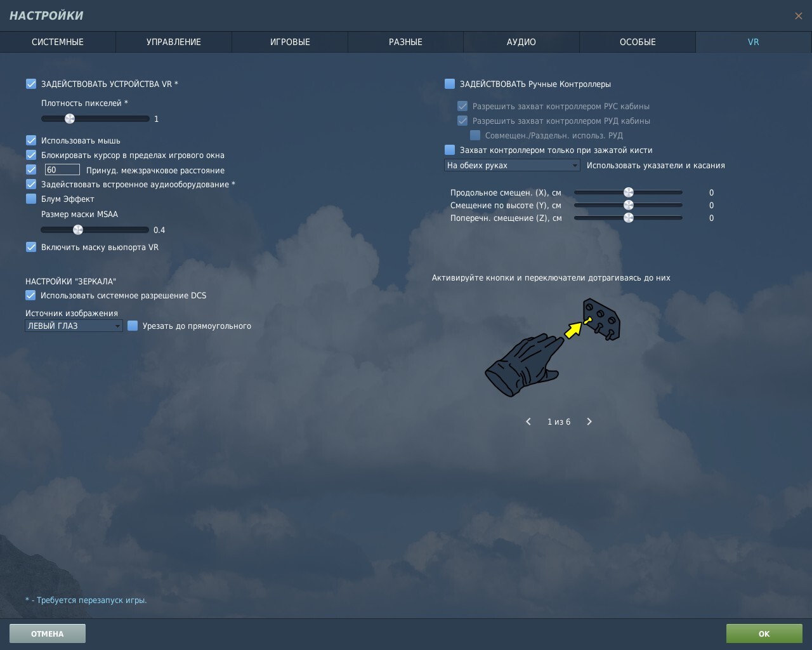This screenshot has width=812, height=650.
Task: Disable Задействовать встроенное аудиооборудование
Action: [31, 184]
